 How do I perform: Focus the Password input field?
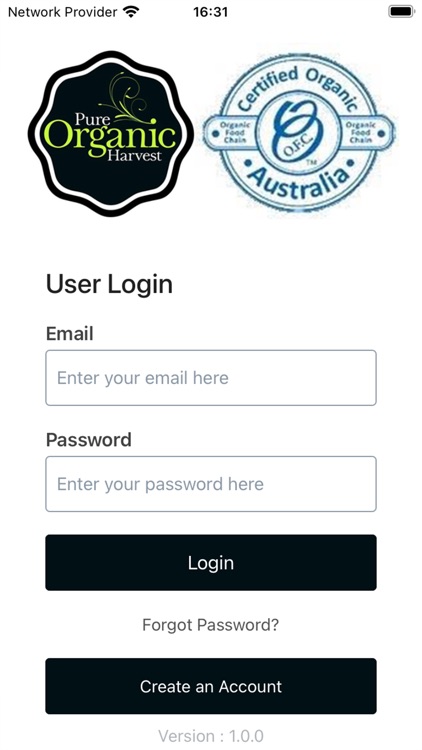pos(211,484)
